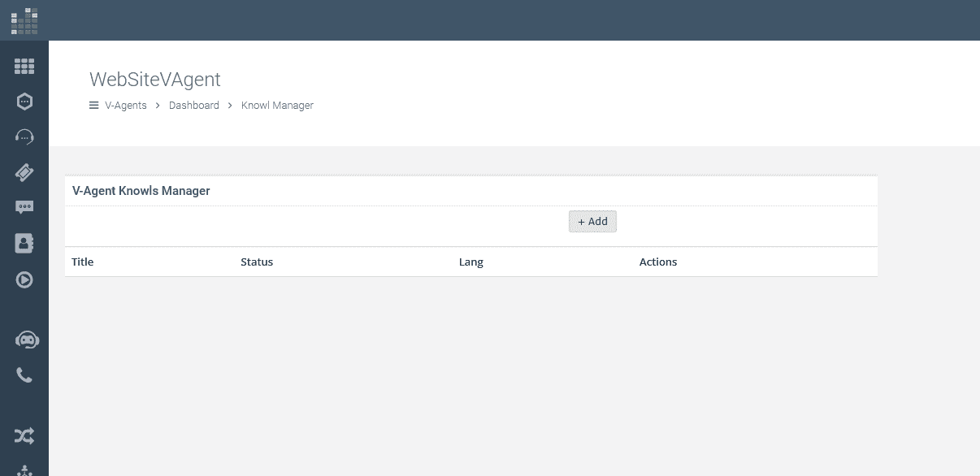Open the message bubble sidebar icon

point(24,207)
